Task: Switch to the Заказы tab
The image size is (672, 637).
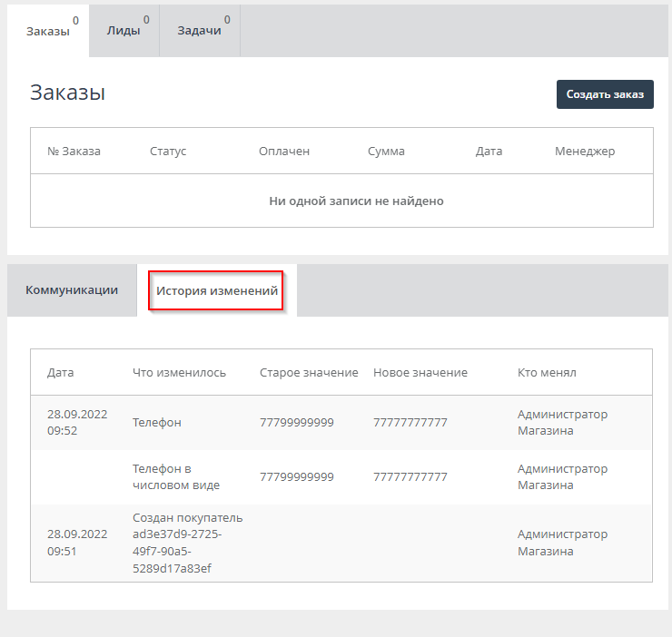Action: point(47,31)
